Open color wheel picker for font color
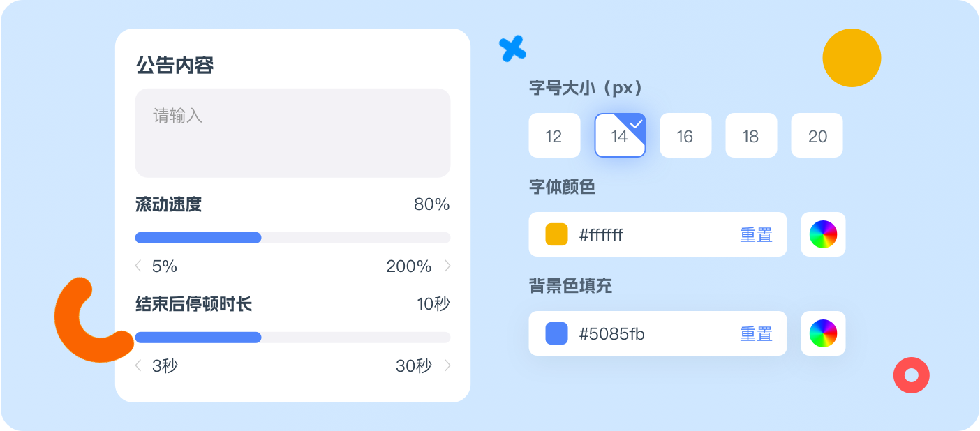980x431 pixels. [x=823, y=234]
